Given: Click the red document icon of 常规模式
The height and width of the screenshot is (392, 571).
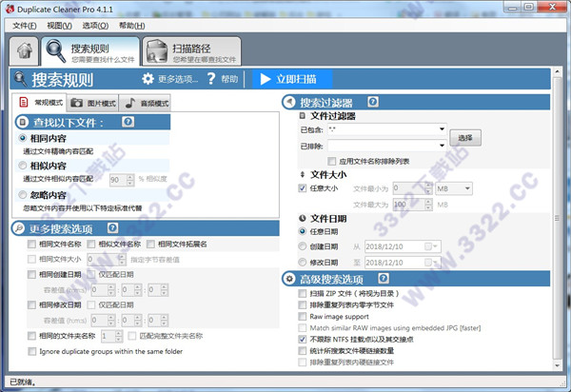Looking at the screenshot, I should pos(24,102).
